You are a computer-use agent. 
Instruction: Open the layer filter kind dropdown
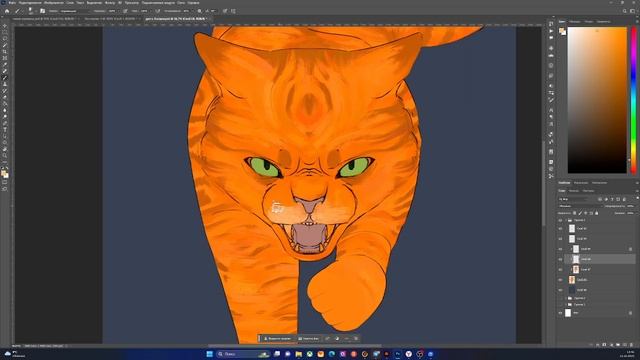(574, 199)
